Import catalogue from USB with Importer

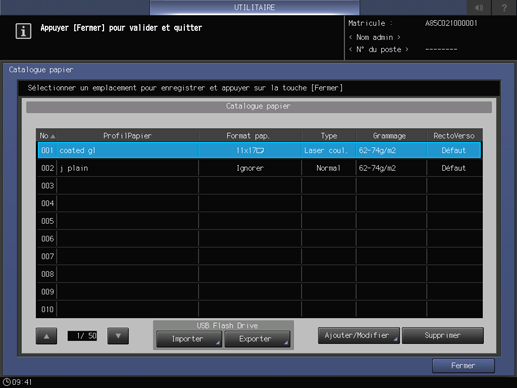tap(188, 339)
